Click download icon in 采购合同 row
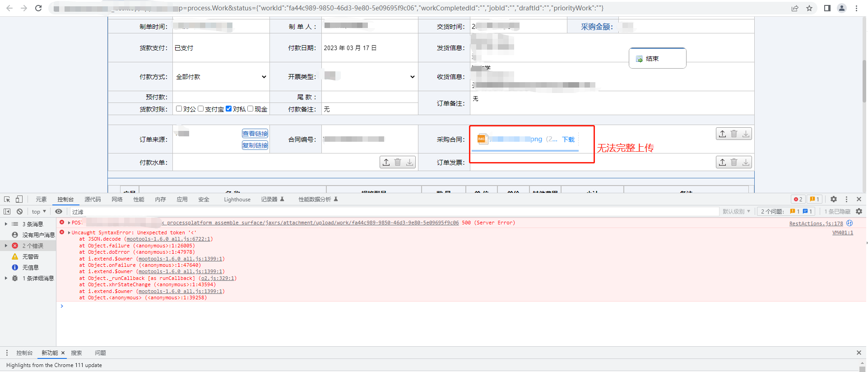868x372 pixels. tap(746, 134)
